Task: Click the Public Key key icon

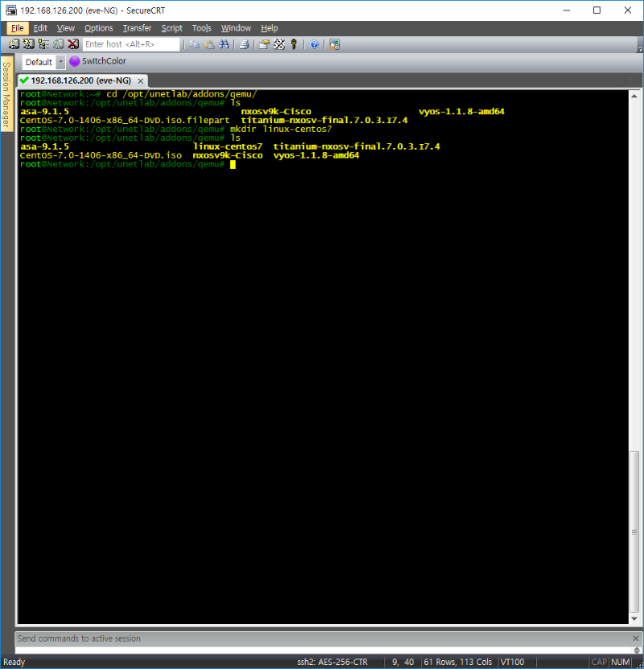Action: (x=294, y=44)
